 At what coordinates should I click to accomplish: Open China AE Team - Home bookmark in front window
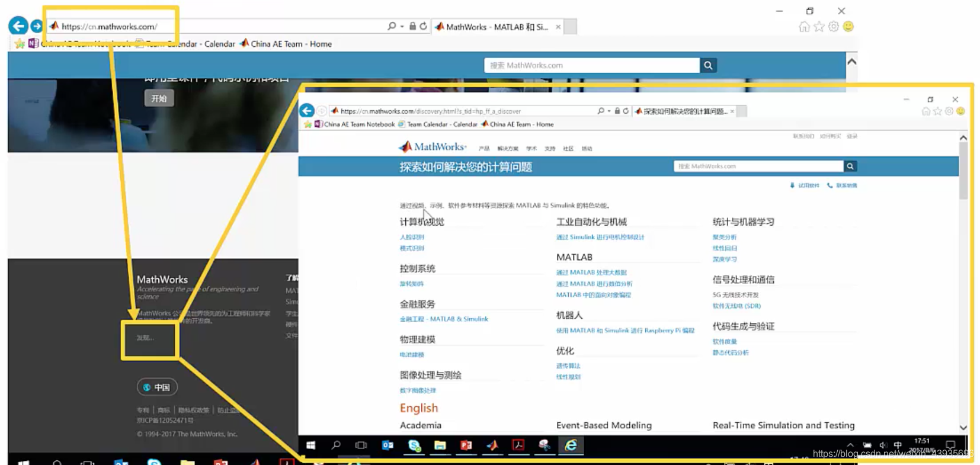[x=517, y=124]
